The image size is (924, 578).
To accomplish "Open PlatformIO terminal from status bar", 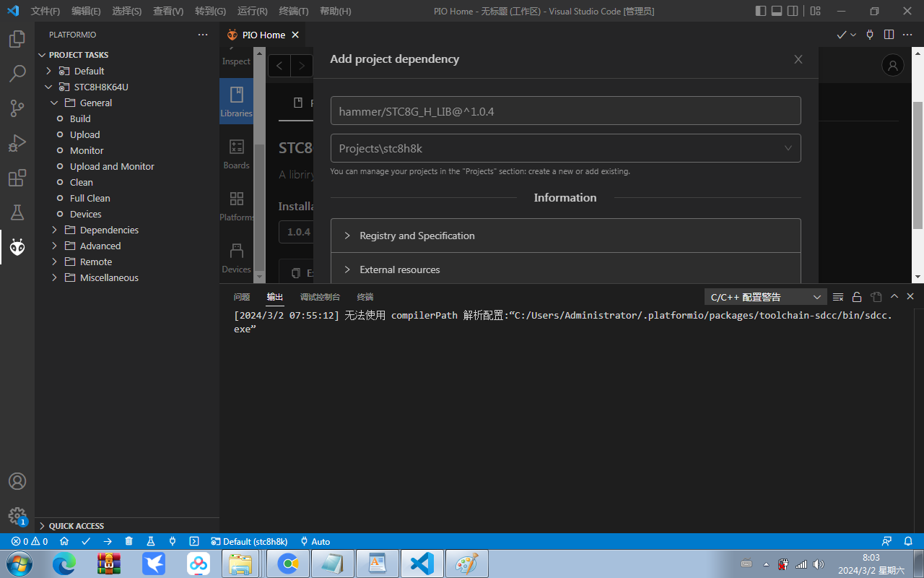I will point(194,541).
